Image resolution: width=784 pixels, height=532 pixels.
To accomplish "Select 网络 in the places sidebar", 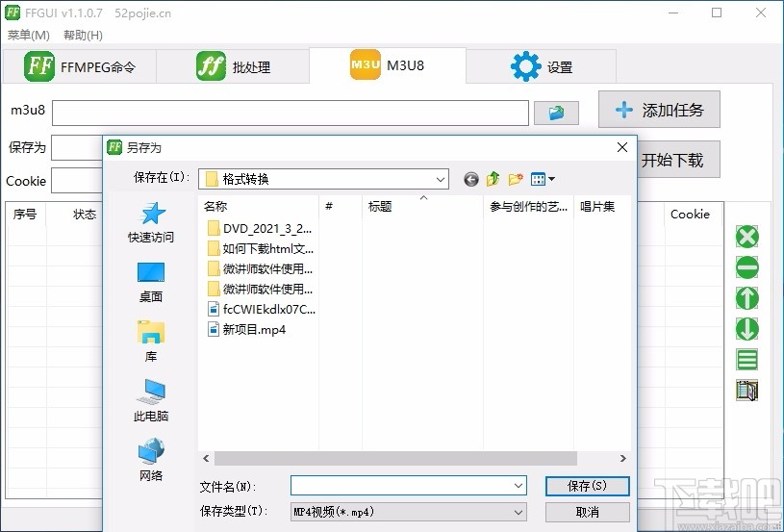I will pyautogui.click(x=151, y=460).
